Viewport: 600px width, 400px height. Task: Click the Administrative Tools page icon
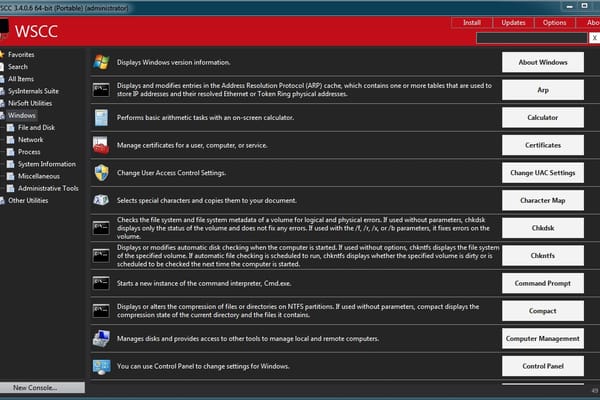(x=11, y=188)
